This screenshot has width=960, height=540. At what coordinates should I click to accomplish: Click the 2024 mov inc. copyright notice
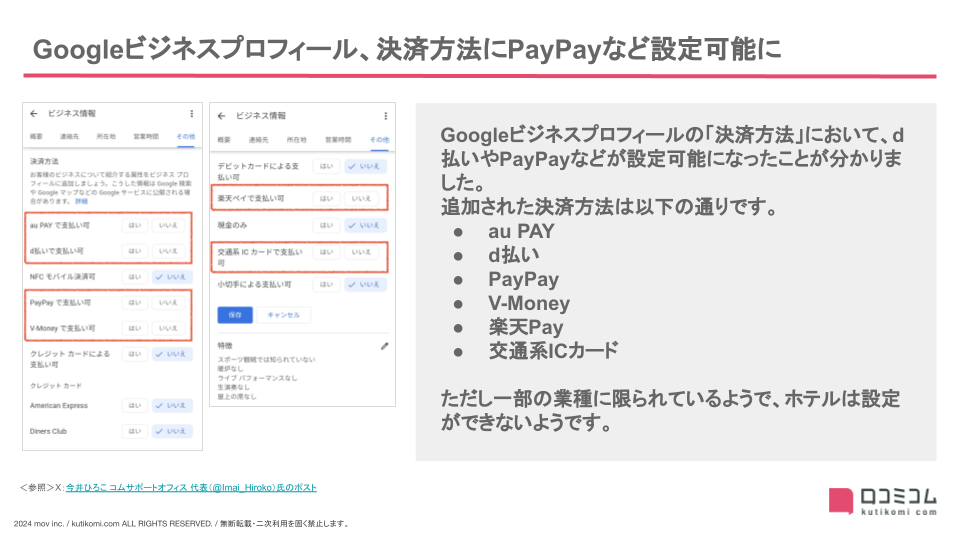(x=182, y=523)
